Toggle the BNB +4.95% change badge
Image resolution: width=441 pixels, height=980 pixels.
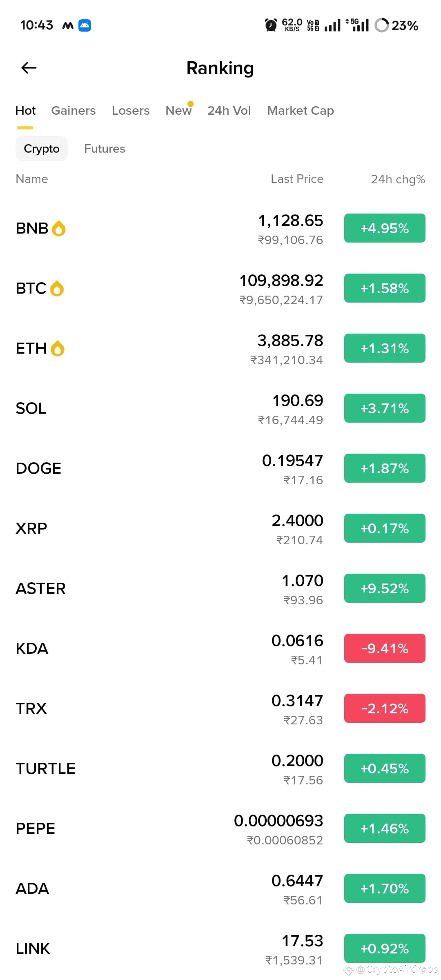point(385,228)
